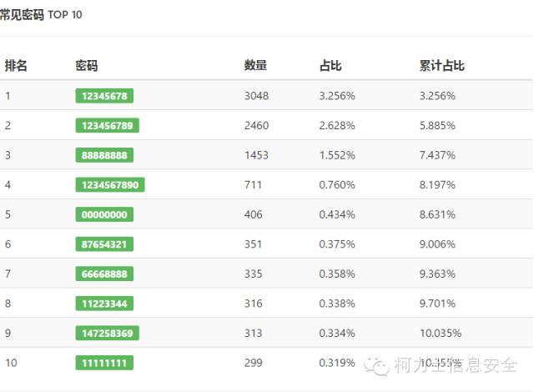Click the count value 406
Screen dimensions: 534x392
pos(254,214)
